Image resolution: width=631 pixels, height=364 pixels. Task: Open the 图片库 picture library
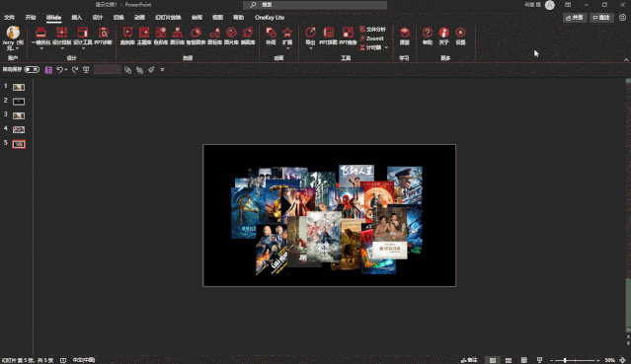(x=231, y=36)
